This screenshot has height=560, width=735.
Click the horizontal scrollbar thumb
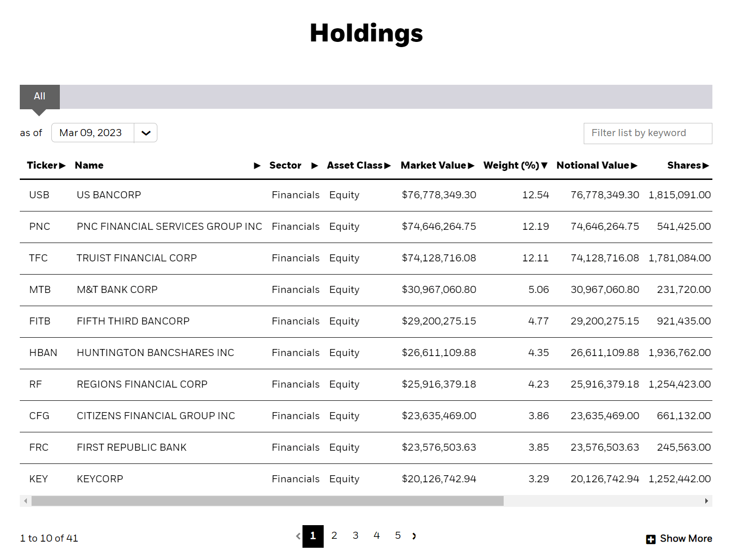pos(268,501)
